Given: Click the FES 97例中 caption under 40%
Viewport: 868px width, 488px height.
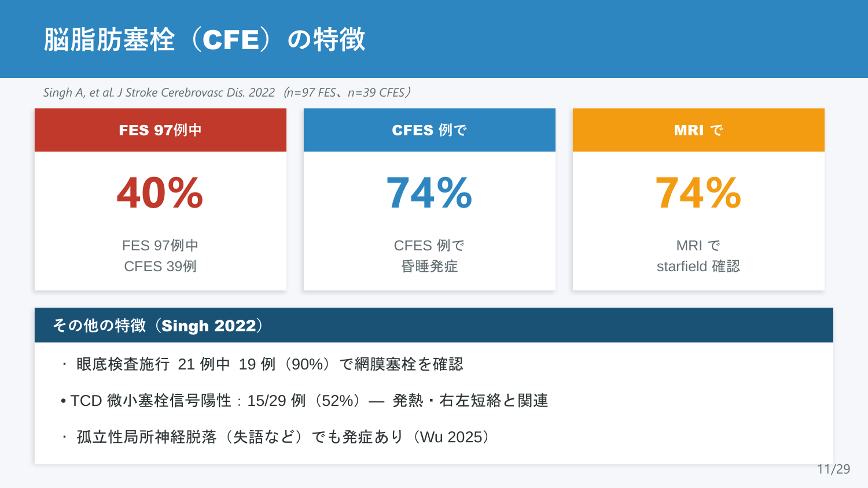Looking at the screenshot, I should tap(160, 246).
